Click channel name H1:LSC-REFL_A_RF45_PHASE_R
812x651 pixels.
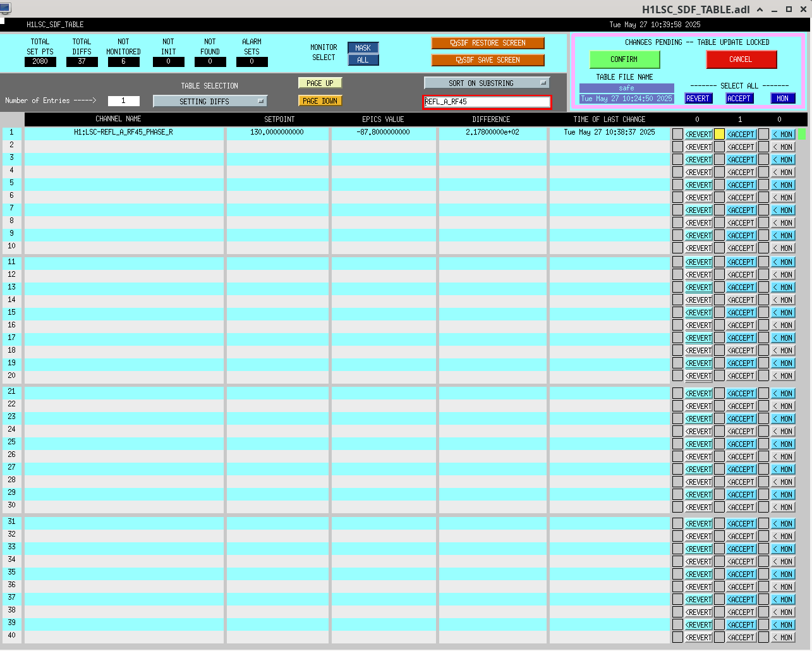pos(124,132)
